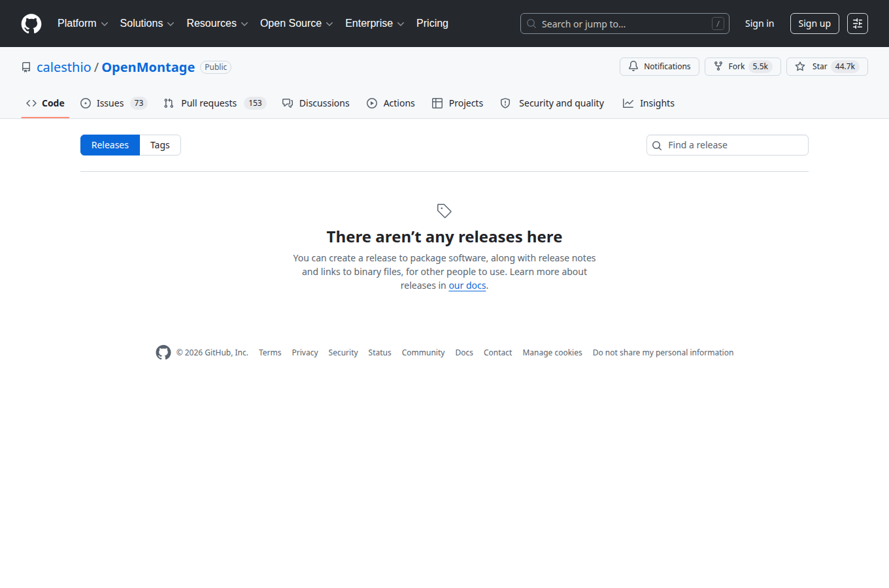Image resolution: width=889 pixels, height=588 pixels.
Task: Click the Star count 44.7k
Action: 845,67
